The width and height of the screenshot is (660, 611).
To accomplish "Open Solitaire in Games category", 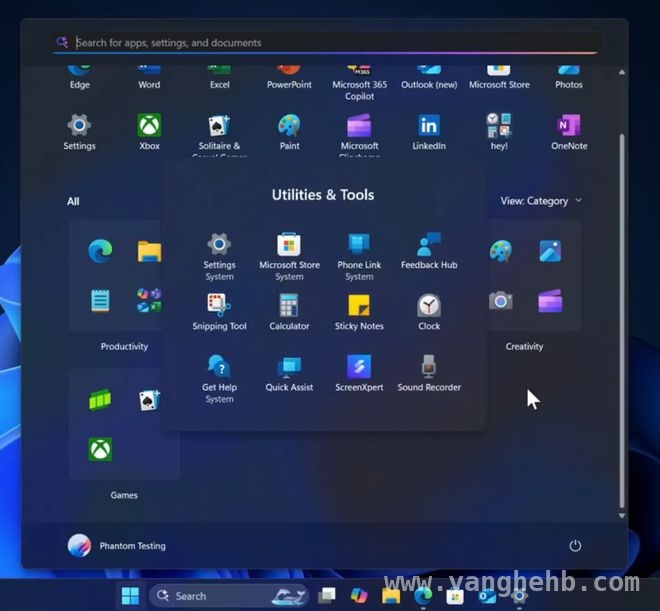I will [149, 400].
